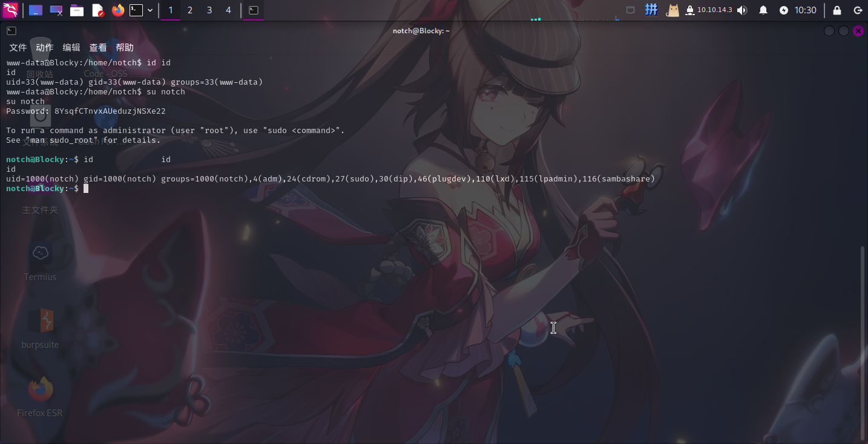Click the terminal window icon in title bar
Viewport: 868px width, 444px height.
coord(12,31)
